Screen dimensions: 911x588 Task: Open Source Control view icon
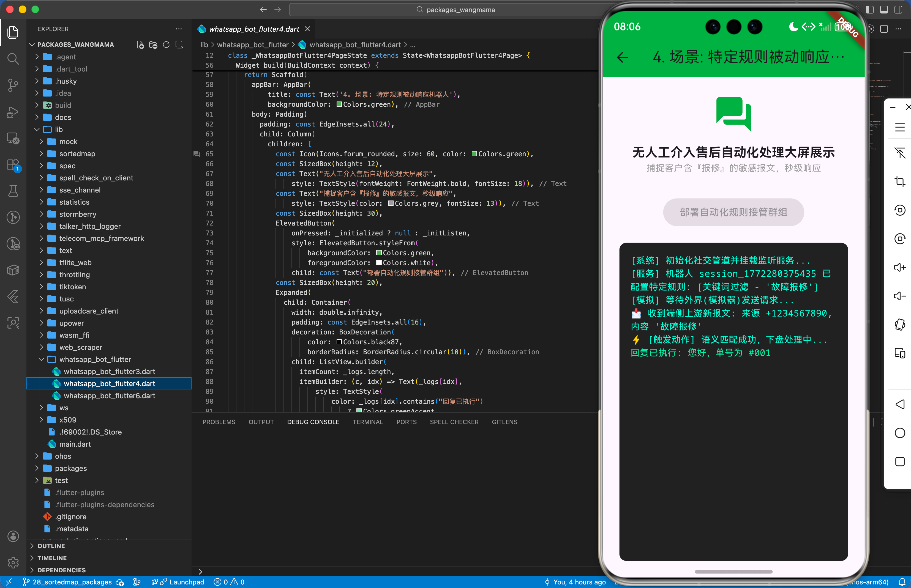13,85
